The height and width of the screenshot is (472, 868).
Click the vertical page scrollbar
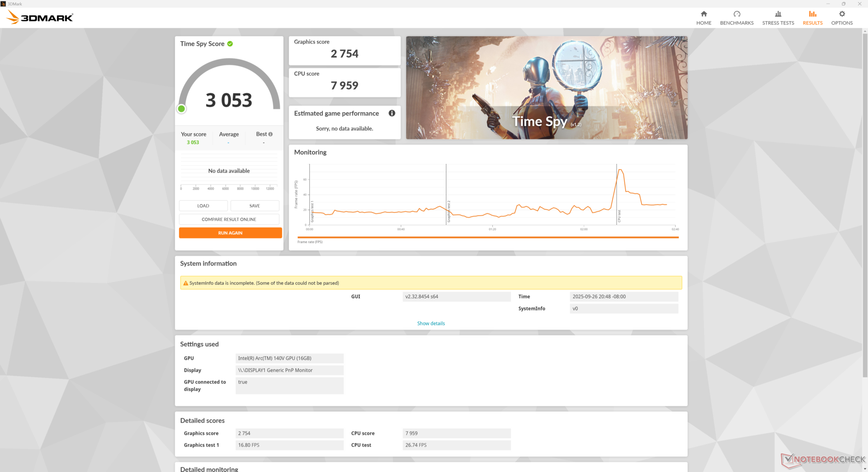pos(865,203)
